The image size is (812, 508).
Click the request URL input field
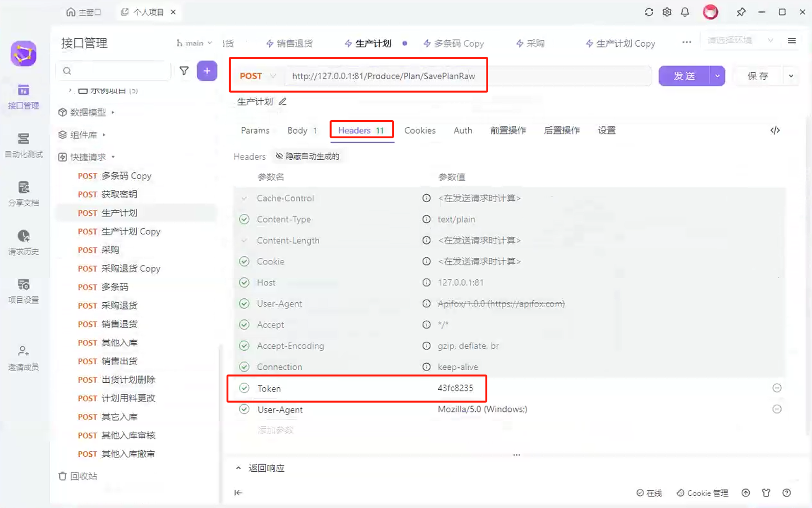click(x=468, y=76)
